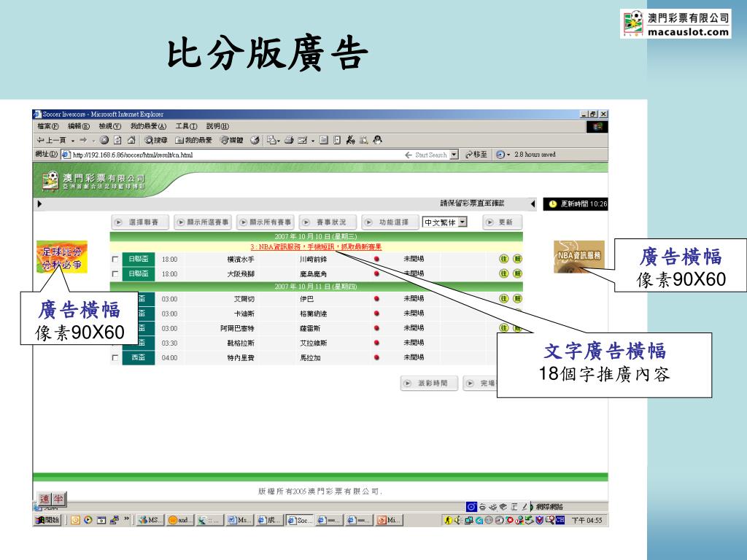The width and height of the screenshot is (747, 560).
Task: Click the 日聯盃 label for 橫濱水手
Action: pyautogui.click(x=139, y=259)
